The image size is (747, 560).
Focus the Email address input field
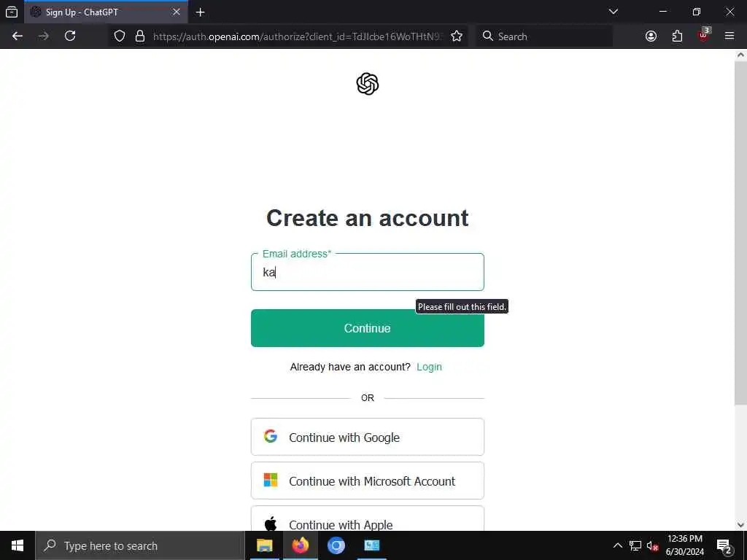pyautogui.click(x=368, y=272)
